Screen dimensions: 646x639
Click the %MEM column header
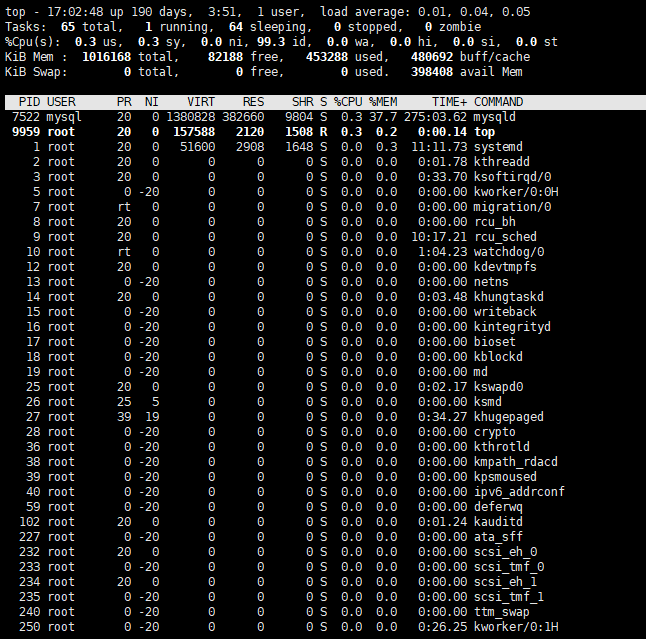coord(382,102)
